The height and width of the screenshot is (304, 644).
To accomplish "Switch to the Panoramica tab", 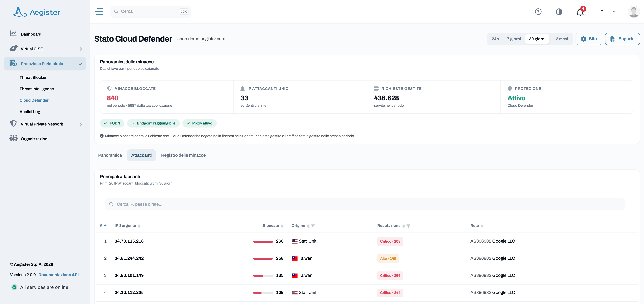I will tap(110, 155).
